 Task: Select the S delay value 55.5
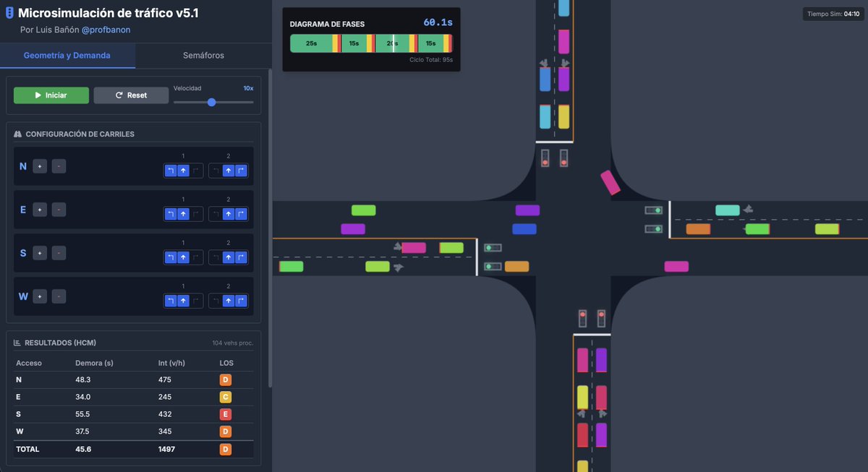[x=83, y=414]
